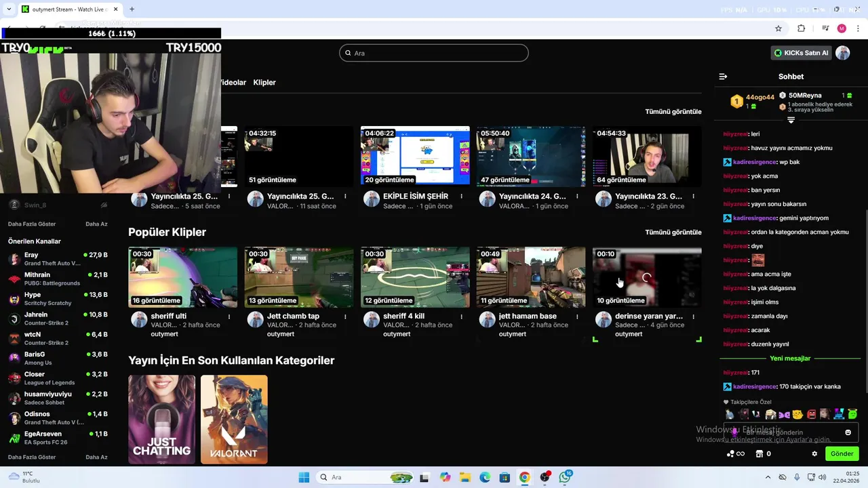Open the emoji picker in chat box

pyautogui.click(x=848, y=432)
